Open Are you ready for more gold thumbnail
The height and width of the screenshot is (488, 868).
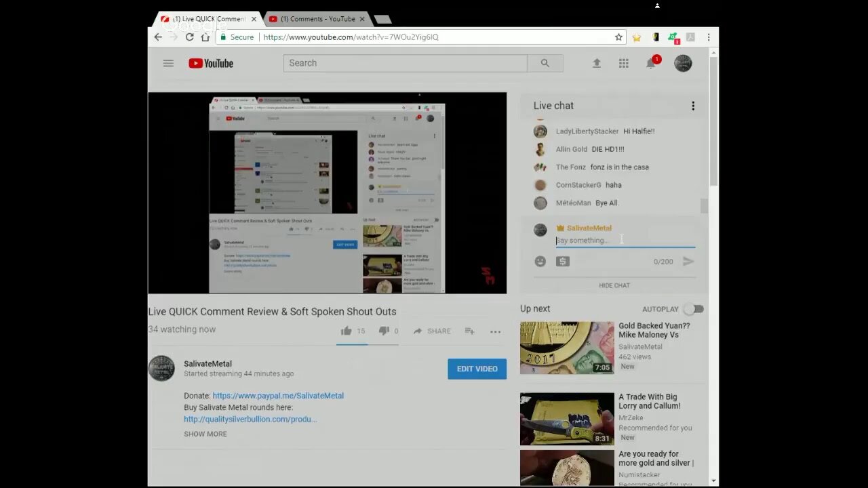pos(567,468)
